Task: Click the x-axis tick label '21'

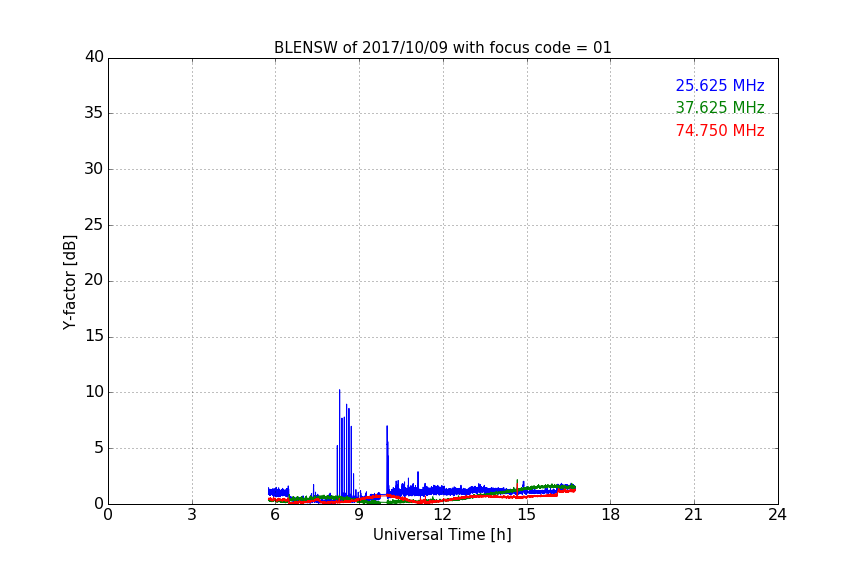Action: (694, 515)
